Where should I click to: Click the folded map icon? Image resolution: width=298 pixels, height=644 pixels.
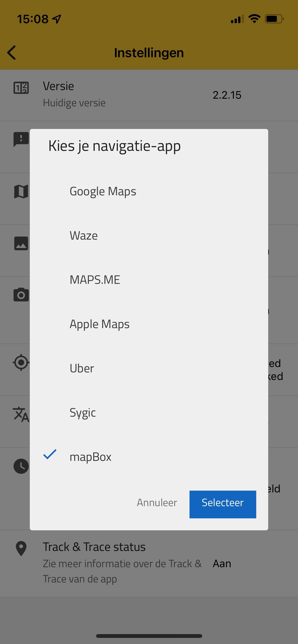21,192
